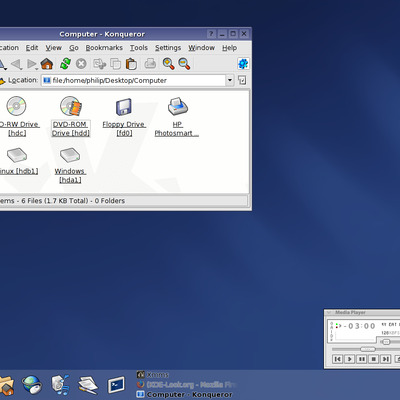Launch the multimedia speaker panel icon
400x400 pixels.
pos(60,384)
